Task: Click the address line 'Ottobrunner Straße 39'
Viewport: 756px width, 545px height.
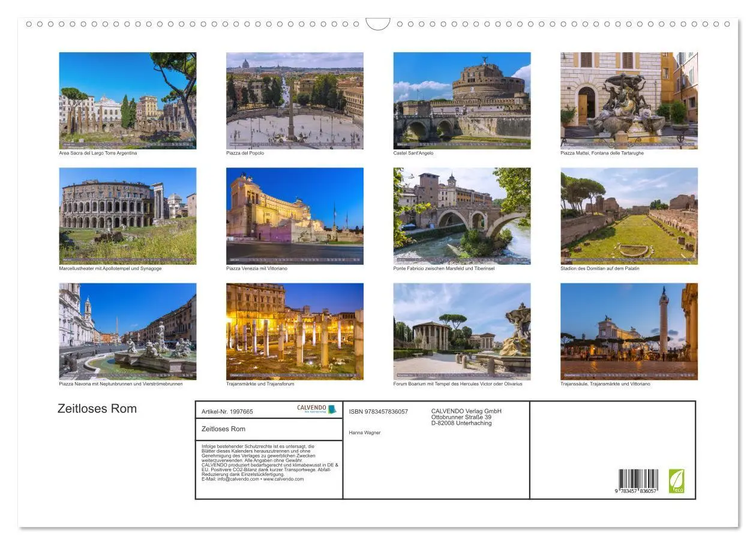Action: 461,417
